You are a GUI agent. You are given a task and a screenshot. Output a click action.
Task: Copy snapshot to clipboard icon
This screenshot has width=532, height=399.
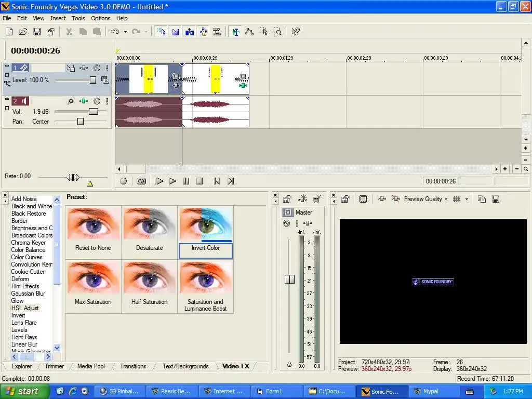click(482, 199)
